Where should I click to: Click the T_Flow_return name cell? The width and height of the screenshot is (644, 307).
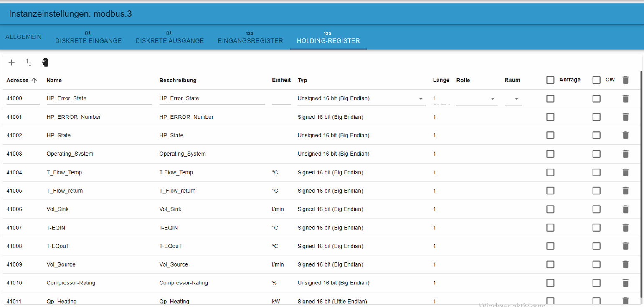tap(65, 191)
